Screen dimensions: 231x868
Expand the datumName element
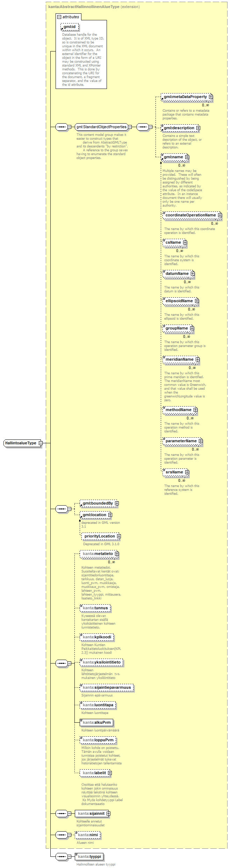click(193, 273)
